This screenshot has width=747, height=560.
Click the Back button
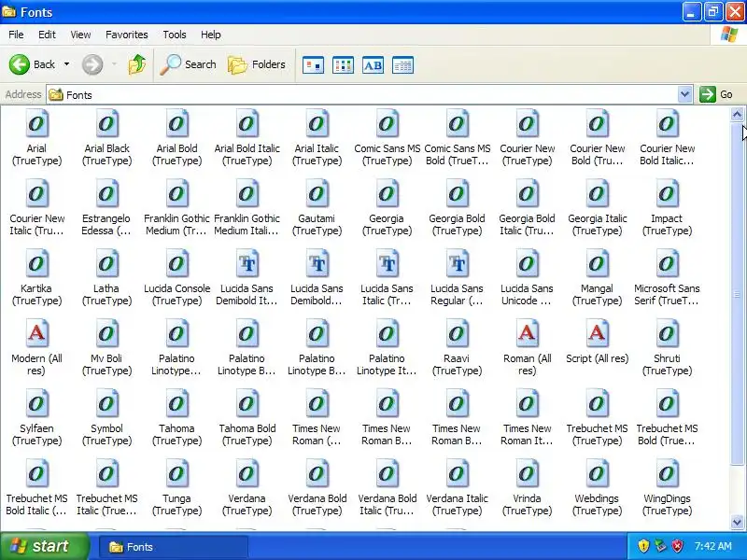tap(32, 64)
